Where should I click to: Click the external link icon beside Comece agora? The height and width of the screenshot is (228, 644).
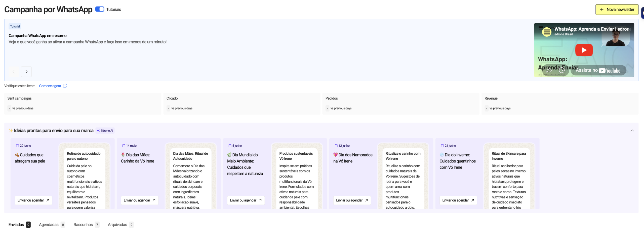65,86
